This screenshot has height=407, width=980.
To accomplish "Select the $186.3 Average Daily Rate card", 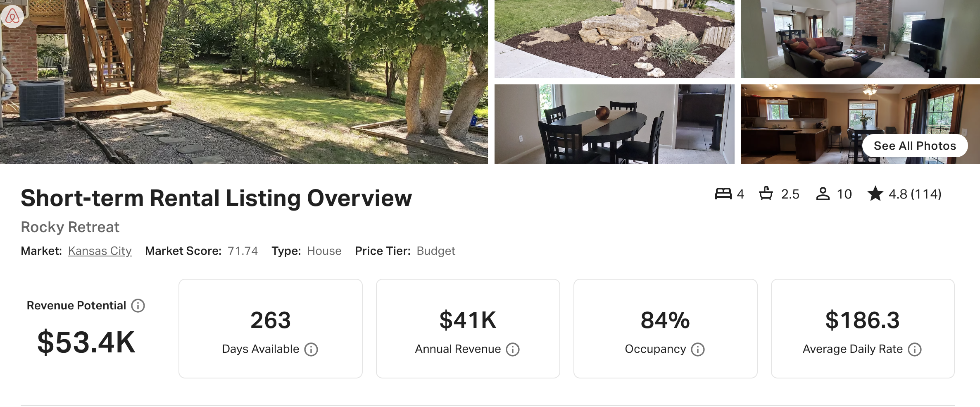I will (863, 328).
